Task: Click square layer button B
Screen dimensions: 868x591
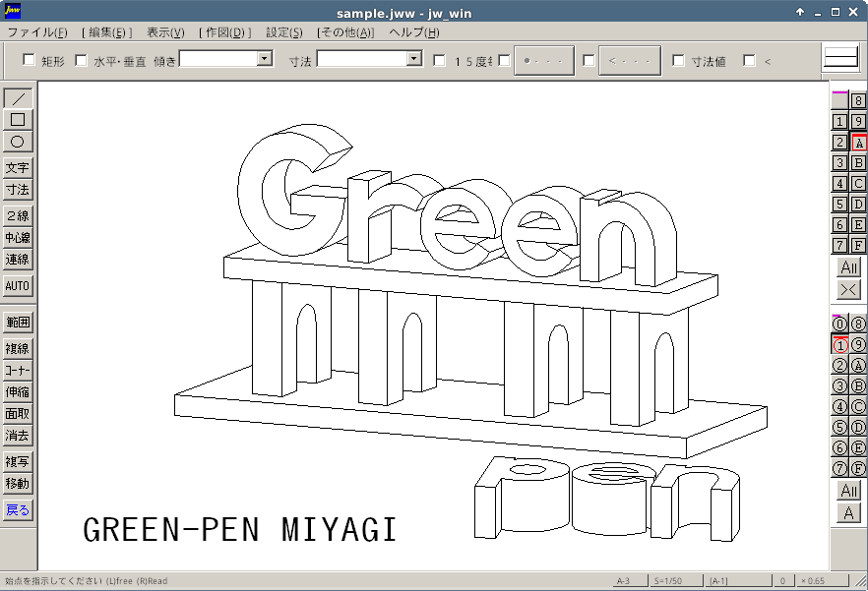Action: pos(858,162)
